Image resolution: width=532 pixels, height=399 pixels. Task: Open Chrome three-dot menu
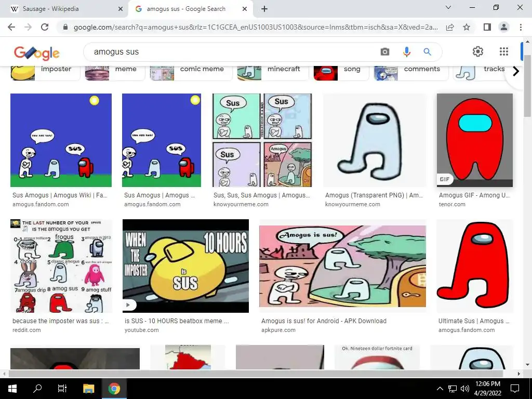(521, 27)
